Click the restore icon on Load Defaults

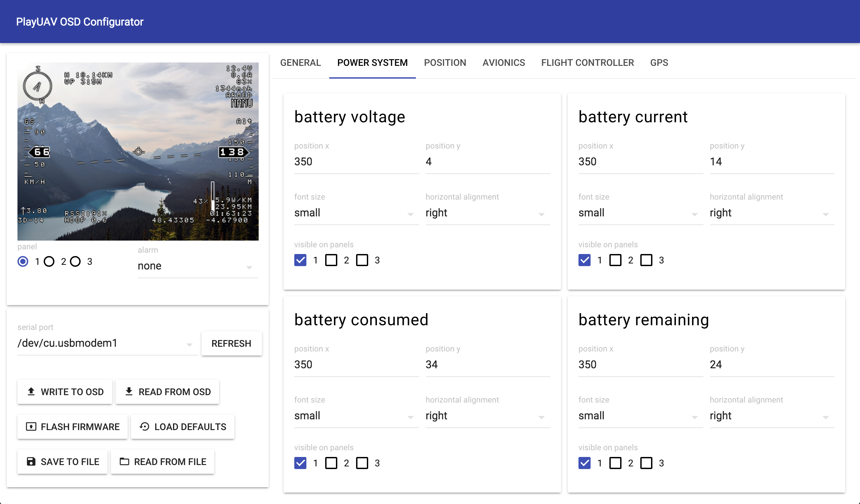(144, 426)
